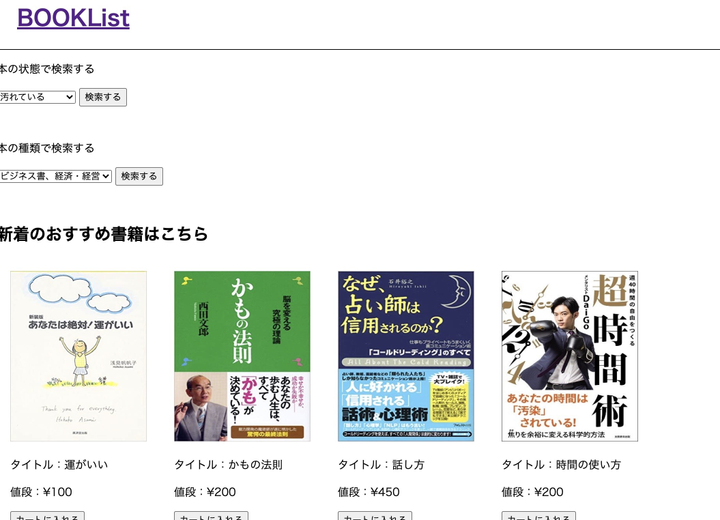Click the label 本の種類で検索する
The image size is (720, 520).
pos(47,148)
